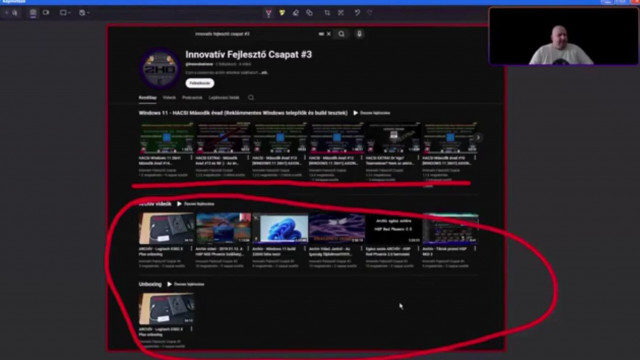This screenshot has width=640, height=360.
Task: Undo the last annotation stroke
Action: [357, 13]
